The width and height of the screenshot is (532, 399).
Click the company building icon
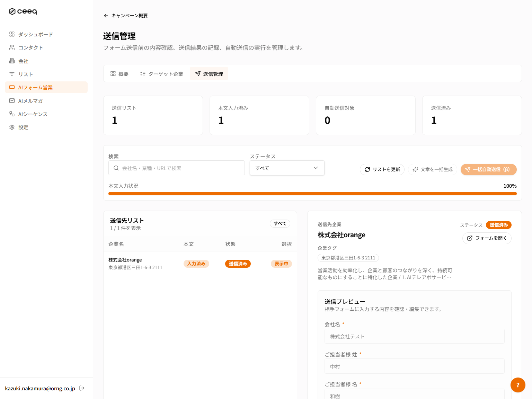[x=12, y=61]
